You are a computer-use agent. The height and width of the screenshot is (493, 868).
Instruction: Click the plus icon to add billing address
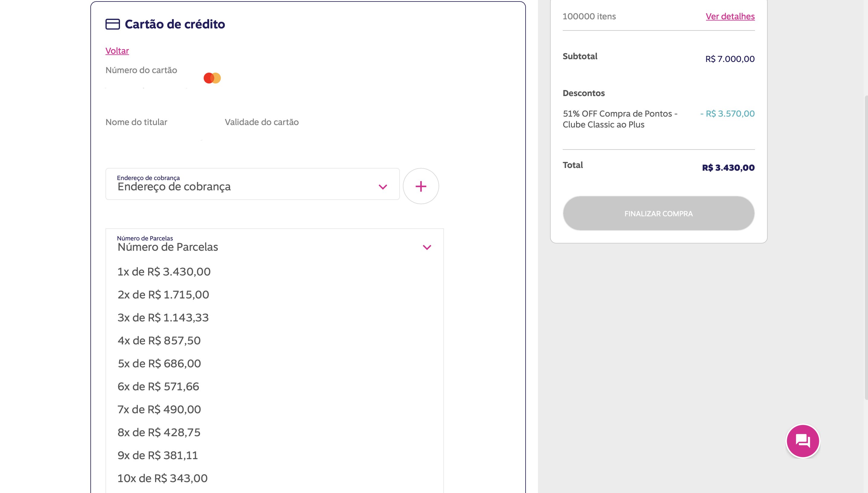pyautogui.click(x=421, y=186)
